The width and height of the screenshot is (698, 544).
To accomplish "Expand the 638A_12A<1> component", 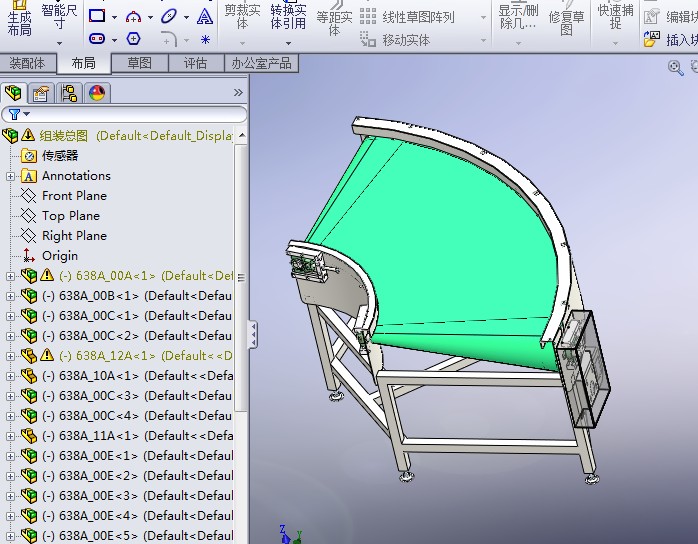I will tap(10, 357).
